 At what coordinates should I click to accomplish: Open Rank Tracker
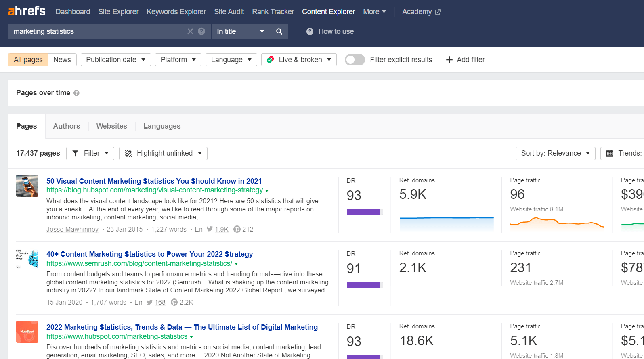273,12
